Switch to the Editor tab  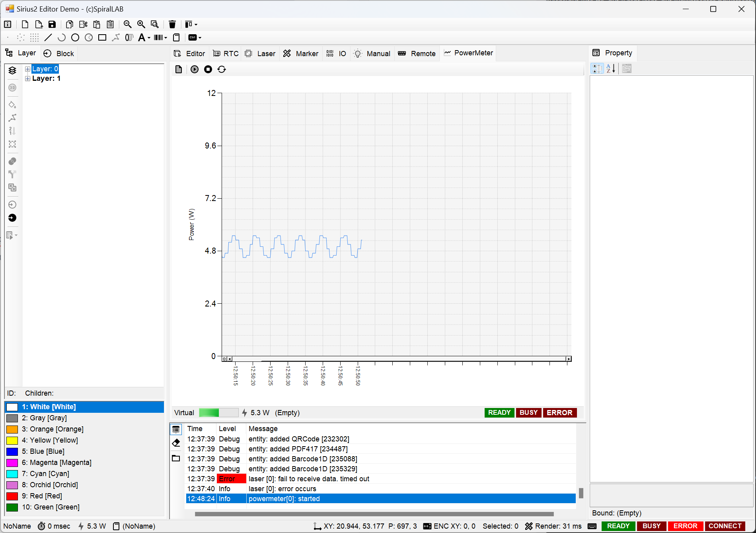click(x=189, y=53)
